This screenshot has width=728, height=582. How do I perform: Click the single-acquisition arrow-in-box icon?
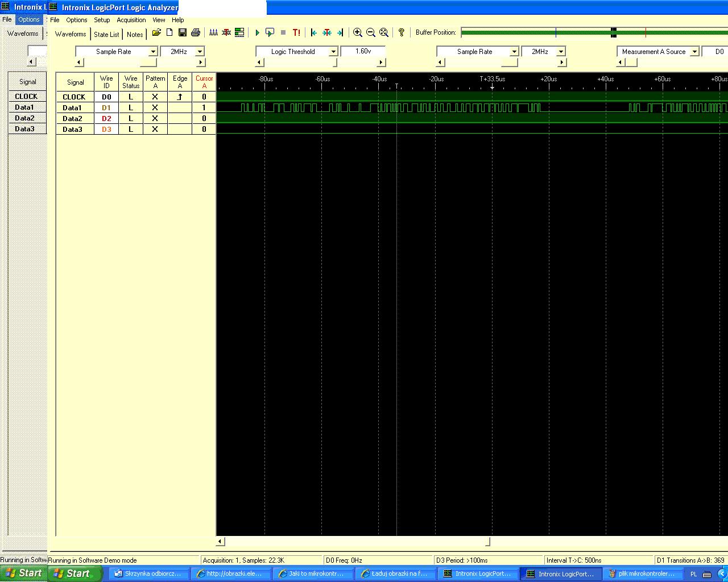[270, 33]
